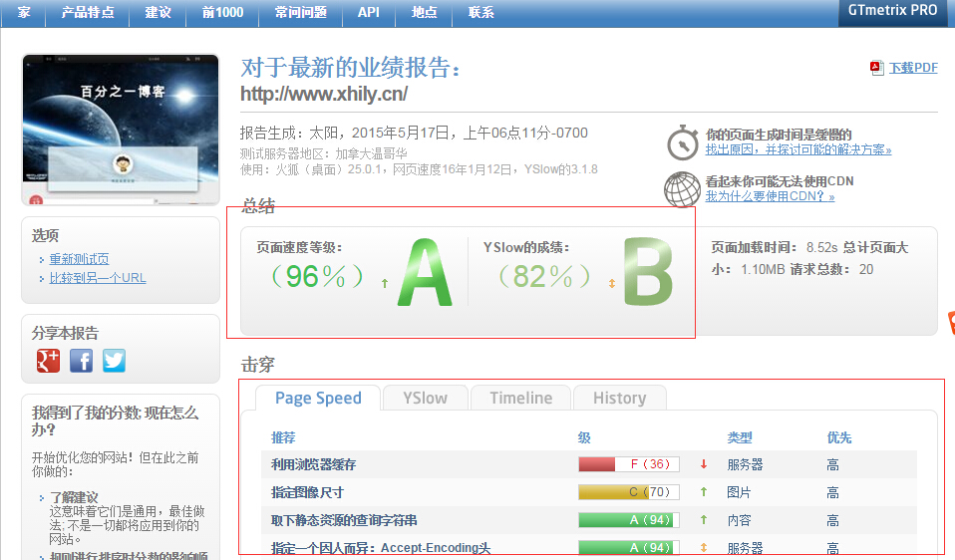This screenshot has height=560, width=955.
Task: Click orange arrow in Accept-Encoding row
Action: pyautogui.click(x=704, y=547)
